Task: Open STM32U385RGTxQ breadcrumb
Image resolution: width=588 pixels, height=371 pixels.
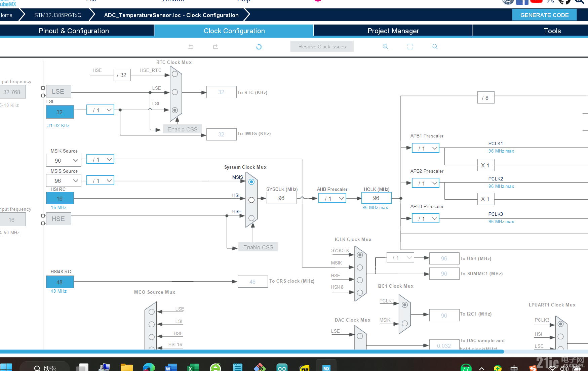Action: tap(57, 15)
